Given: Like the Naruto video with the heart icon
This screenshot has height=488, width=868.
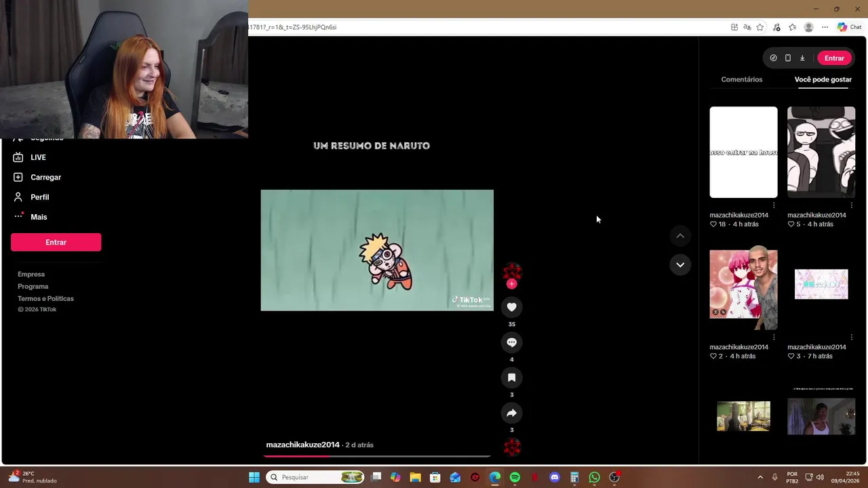Looking at the screenshot, I should pyautogui.click(x=512, y=307).
